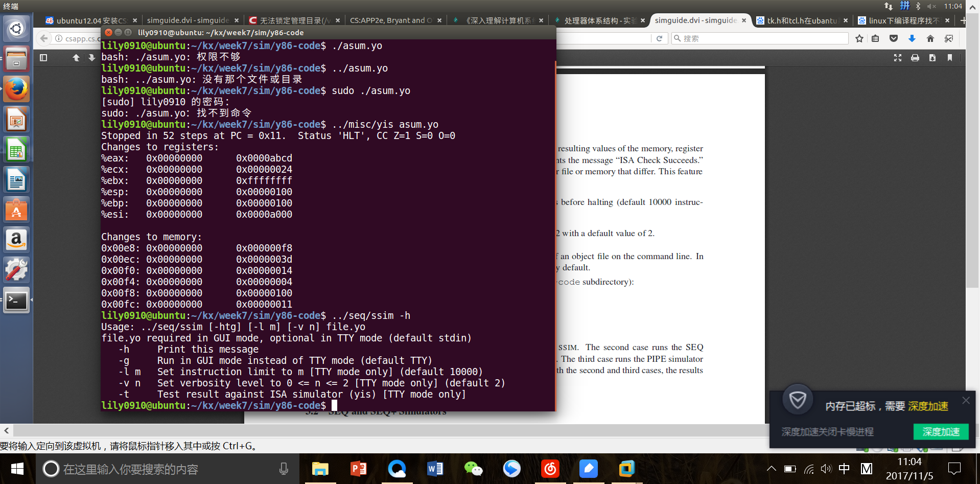Go to next PDF page arrow
Image resolution: width=980 pixels, height=484 pixels.
pos(91,58)
